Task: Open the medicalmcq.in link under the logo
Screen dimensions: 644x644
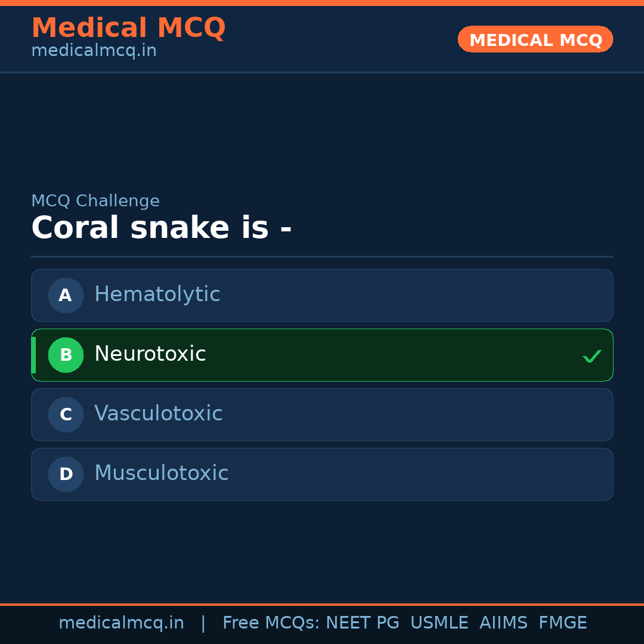Action: pyautogui.click(x=93, y=50)
